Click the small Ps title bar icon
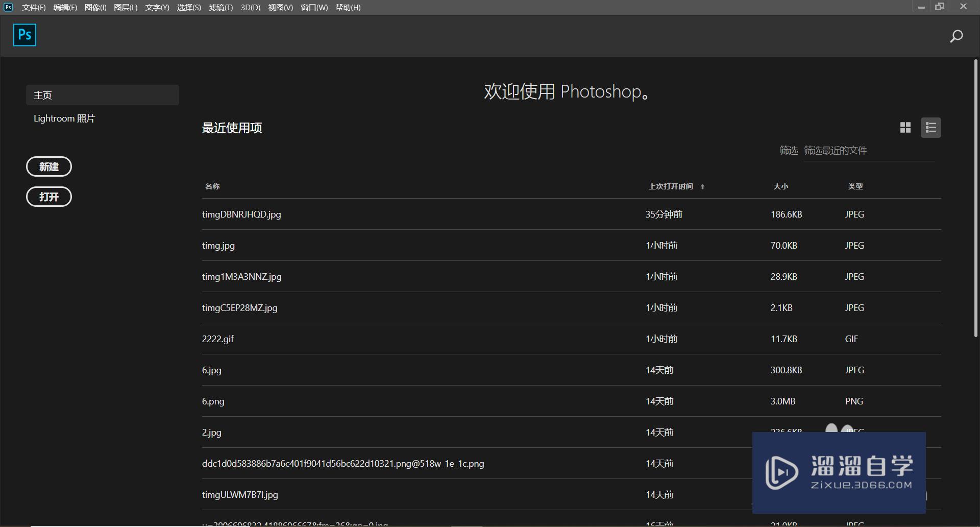The width and height of the screenshot is (980, 527). (8, 7)
